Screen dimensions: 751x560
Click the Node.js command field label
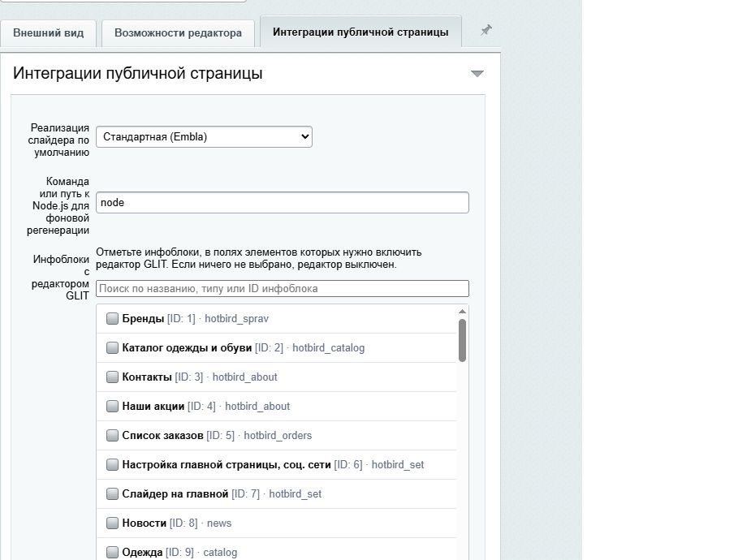[58, 206]
